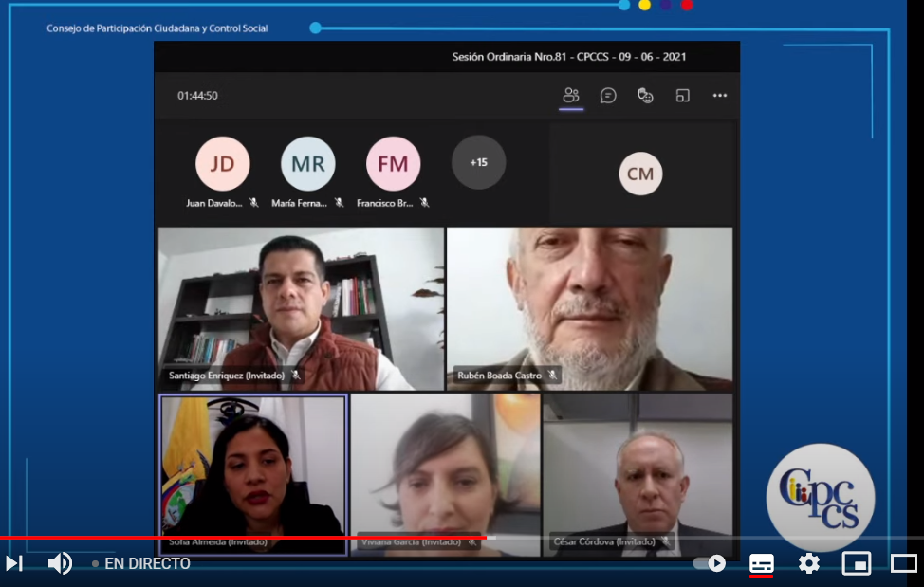Click the next video button in player
The width and height of the screenshot is (924, 587).
click(14, 563)
